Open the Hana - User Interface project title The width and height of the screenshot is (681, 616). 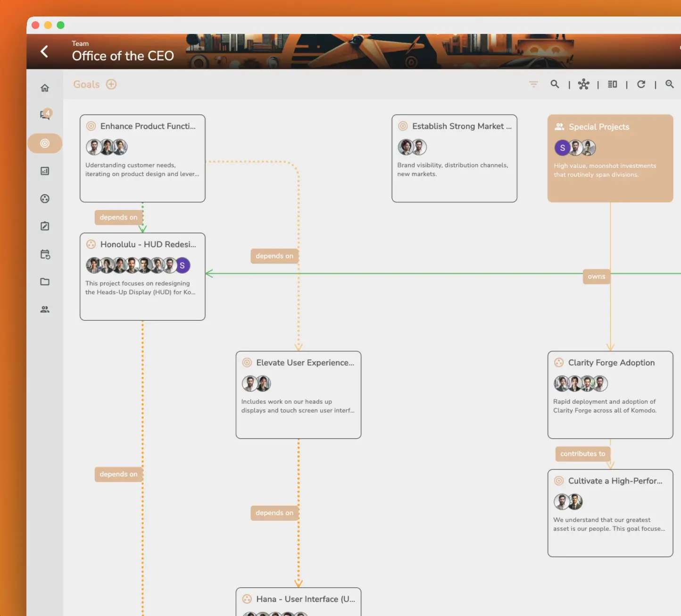tap(306, 599)
